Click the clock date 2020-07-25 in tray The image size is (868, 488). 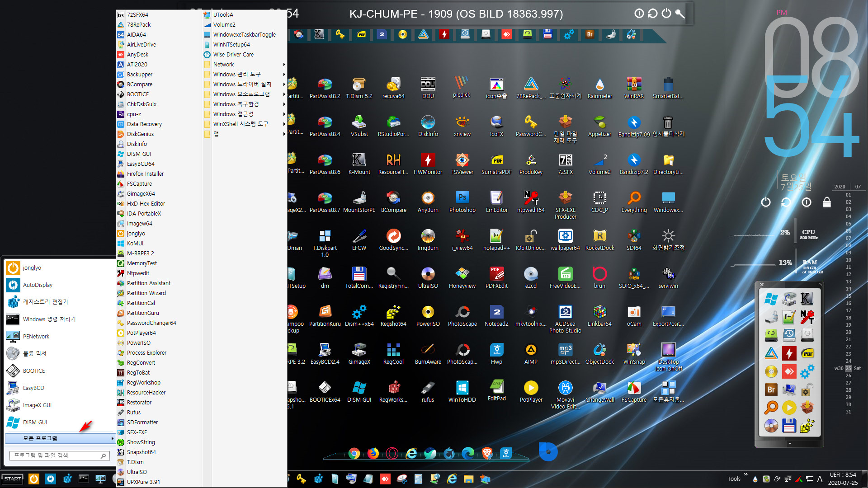pyautogui.click(x=843, y=483)
